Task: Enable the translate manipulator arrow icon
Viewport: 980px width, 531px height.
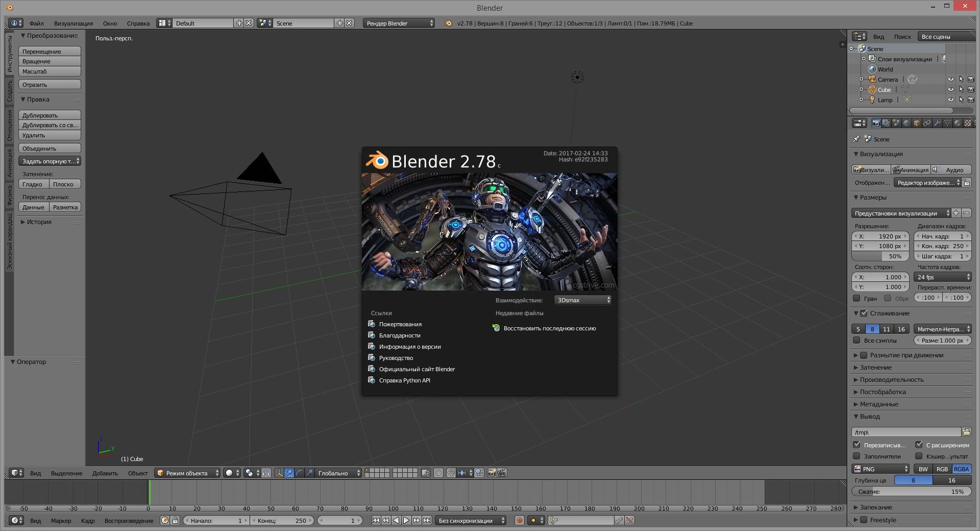Action: tap(289, 473)
